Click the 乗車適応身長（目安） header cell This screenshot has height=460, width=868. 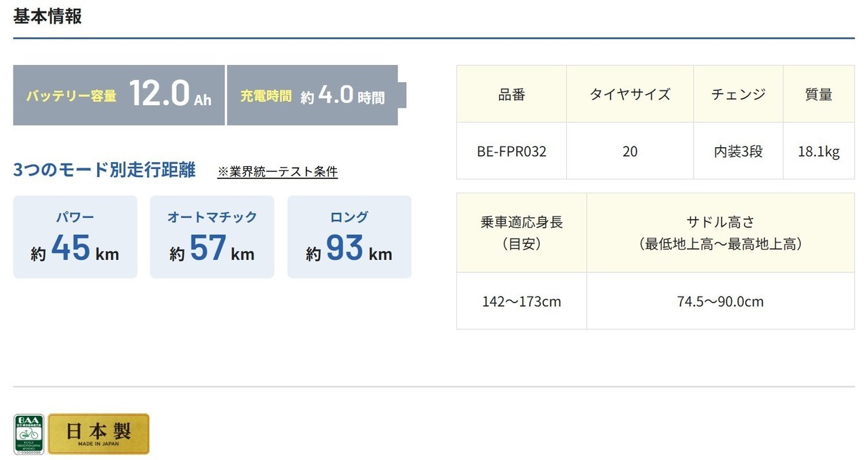pyautogui.click(x=522, y=233)
